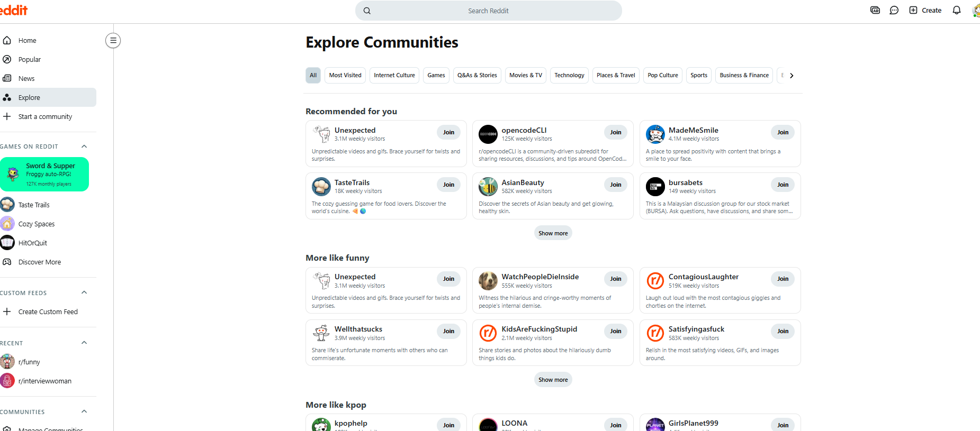
Task: Join the opencodeCLI community
Action: (616, 132)
